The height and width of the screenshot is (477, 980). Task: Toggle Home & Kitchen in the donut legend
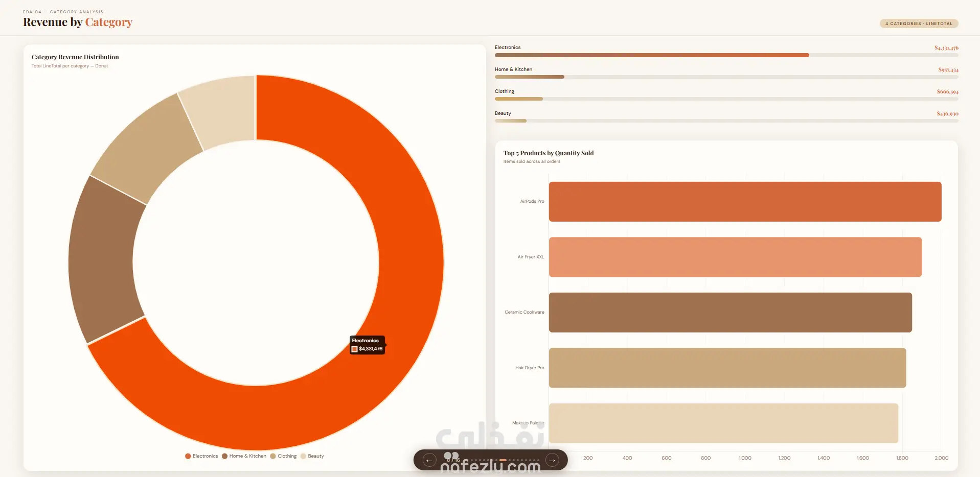(244, 456)
